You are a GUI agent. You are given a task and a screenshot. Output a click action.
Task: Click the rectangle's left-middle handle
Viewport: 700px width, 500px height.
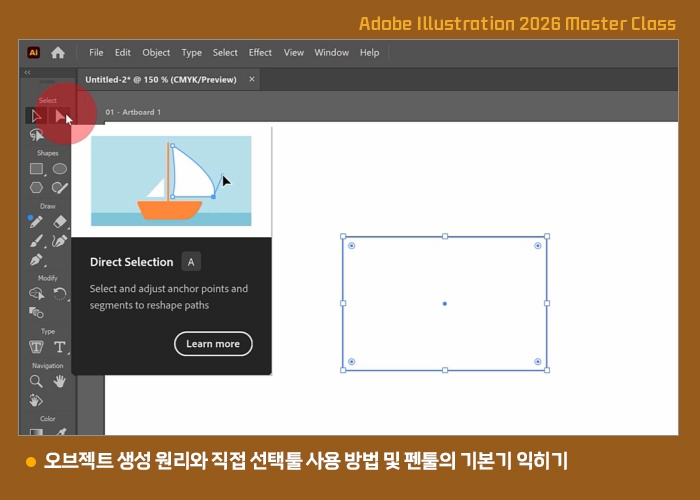tap(343, 303)
